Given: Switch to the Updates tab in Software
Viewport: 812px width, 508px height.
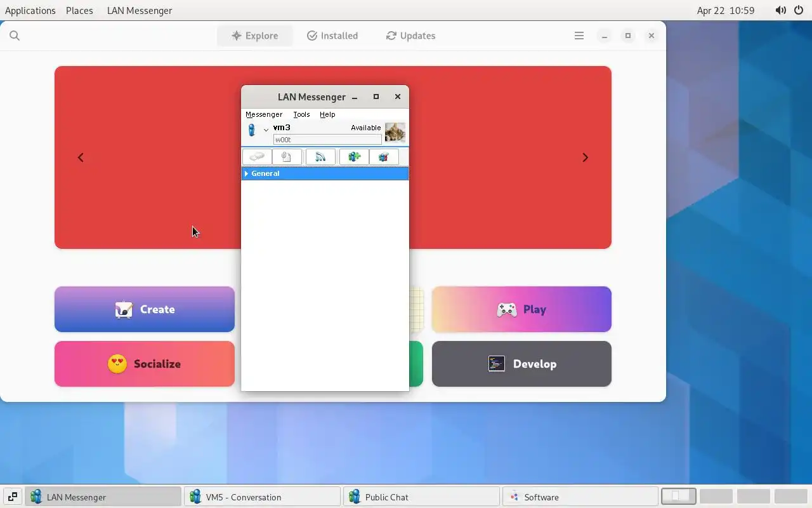Looking at the screenshot, I should (x=410, y=36).
